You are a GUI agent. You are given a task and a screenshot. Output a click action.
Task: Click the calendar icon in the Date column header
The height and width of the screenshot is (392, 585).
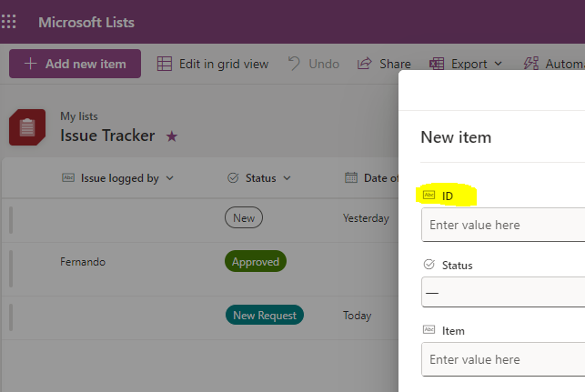[351, 178]
